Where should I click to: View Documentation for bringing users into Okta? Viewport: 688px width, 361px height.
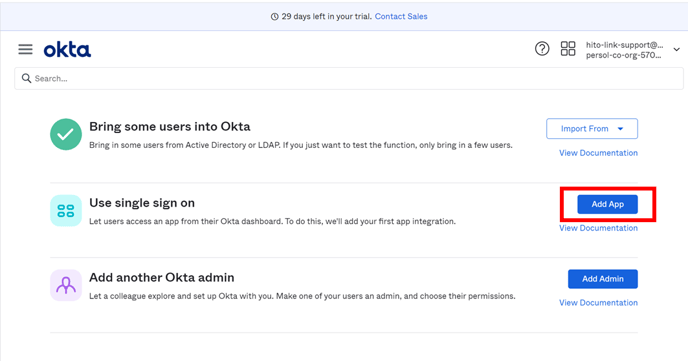(598, 153)
